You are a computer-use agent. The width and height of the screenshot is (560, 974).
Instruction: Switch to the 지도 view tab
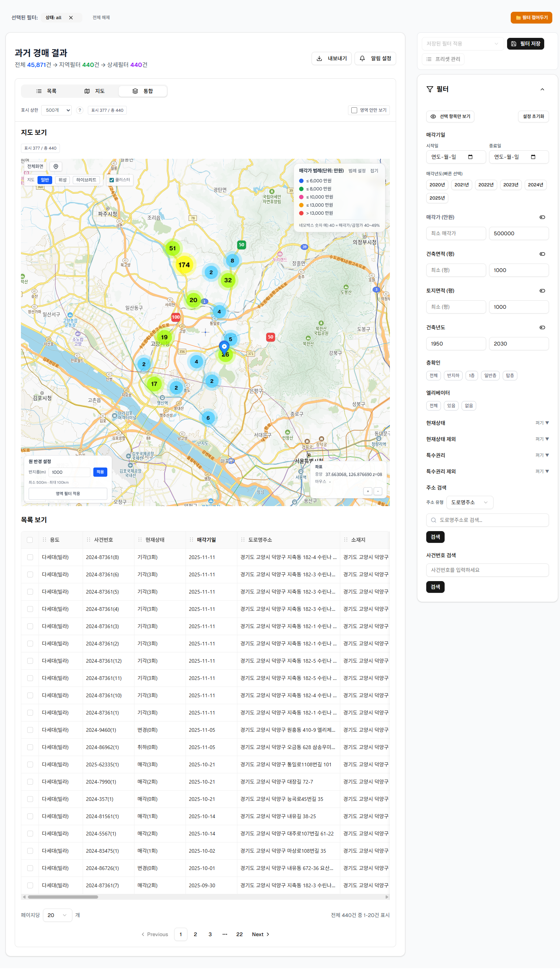(x=94, y=91)
